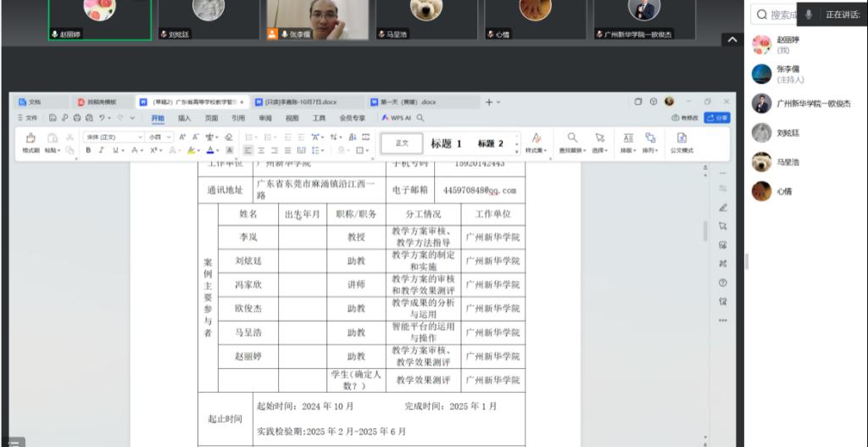868x447 pixels.
Task: Click the 样式集 style set icon
Action: coord(536,137)
